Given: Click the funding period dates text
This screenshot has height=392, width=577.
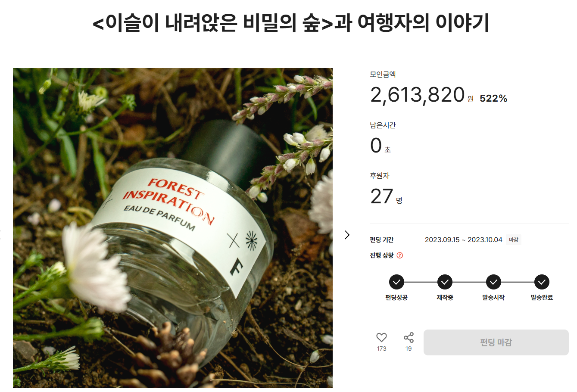Looking at the screenshot, I should click(463, 240).
